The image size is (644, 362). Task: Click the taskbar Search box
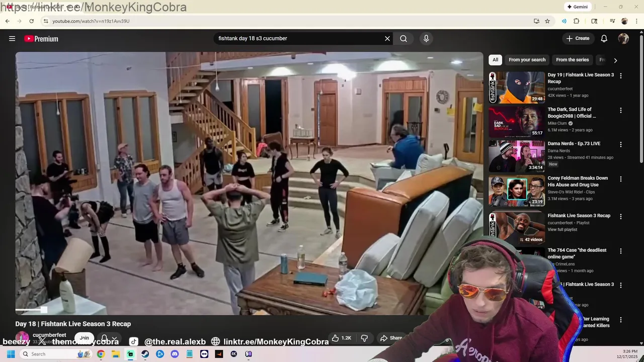(55, 354)
